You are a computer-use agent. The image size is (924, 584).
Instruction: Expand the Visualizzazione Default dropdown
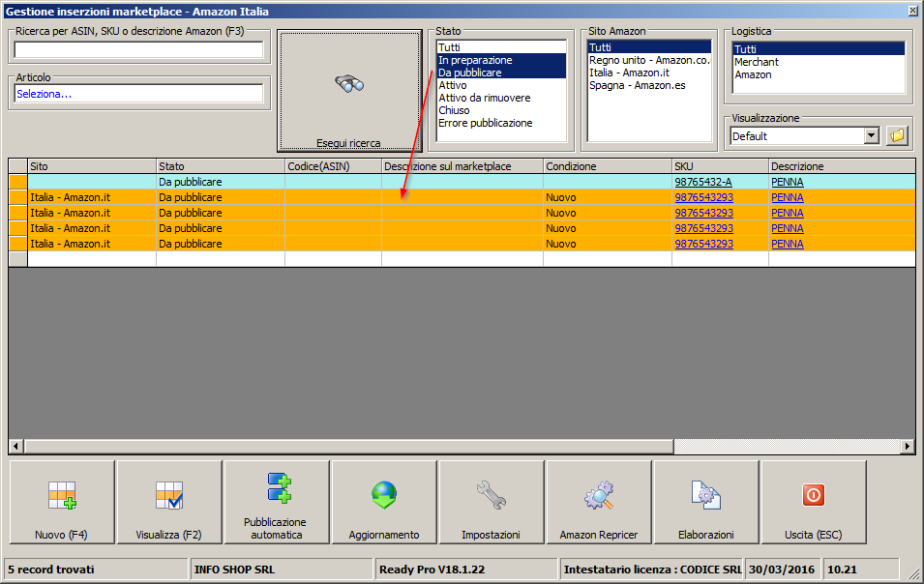[871, 136]
